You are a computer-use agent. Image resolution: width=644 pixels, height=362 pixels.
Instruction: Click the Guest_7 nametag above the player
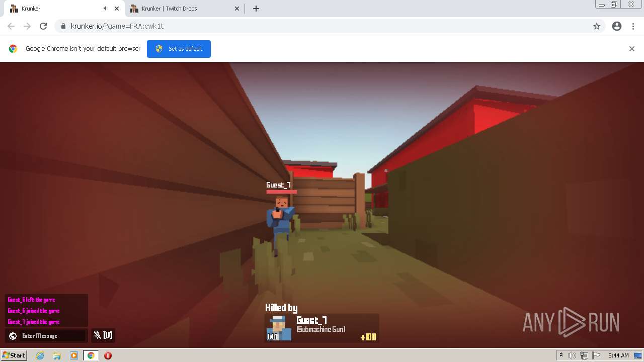pyautogui.click(x=278, y=185)
